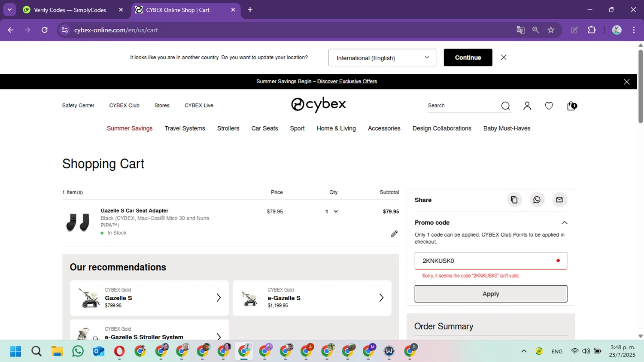
Task: Share cart via WhatsApp icon
Action: click(x=537, y=200)
